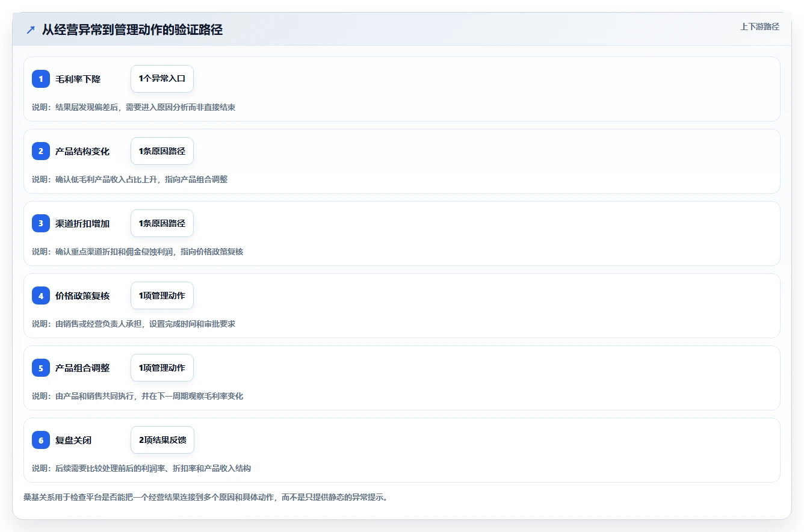The image size is (804, 532).
Task: Select the 产品组合调整 step name
Action: pyautogui.click(x=82, y=368)
